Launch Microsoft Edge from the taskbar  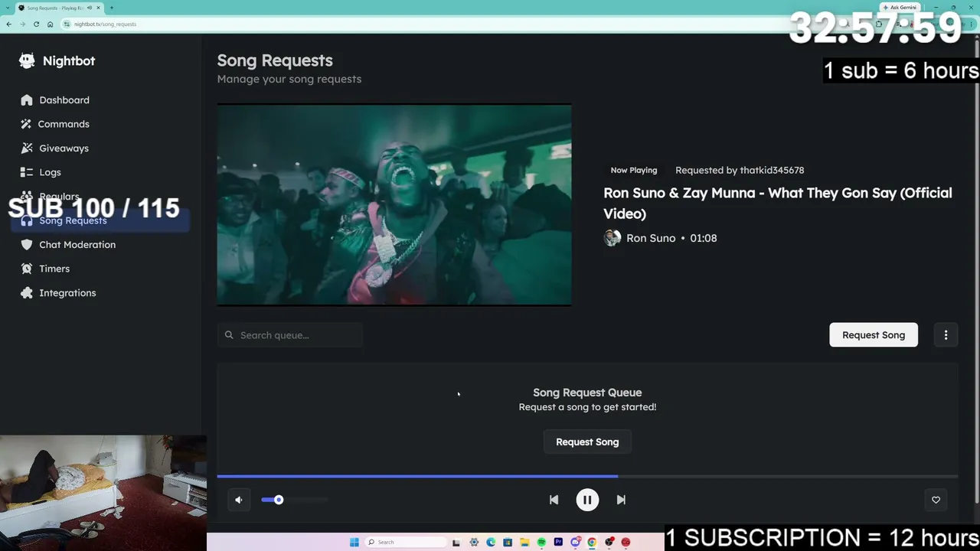point(491,543)
